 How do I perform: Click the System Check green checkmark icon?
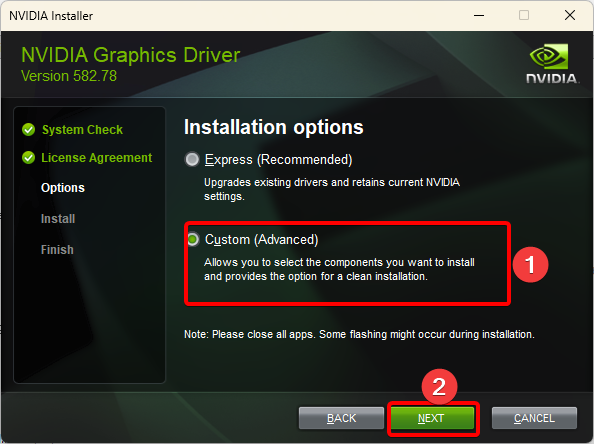click(28, 130)
